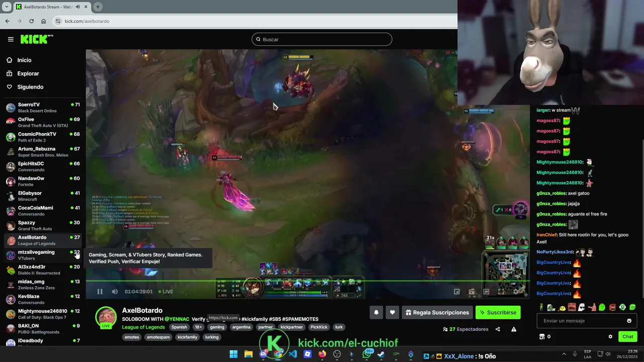This screenshot has height=362, width=644.
Task: Enable theater mode in the player
Action: 487,292
